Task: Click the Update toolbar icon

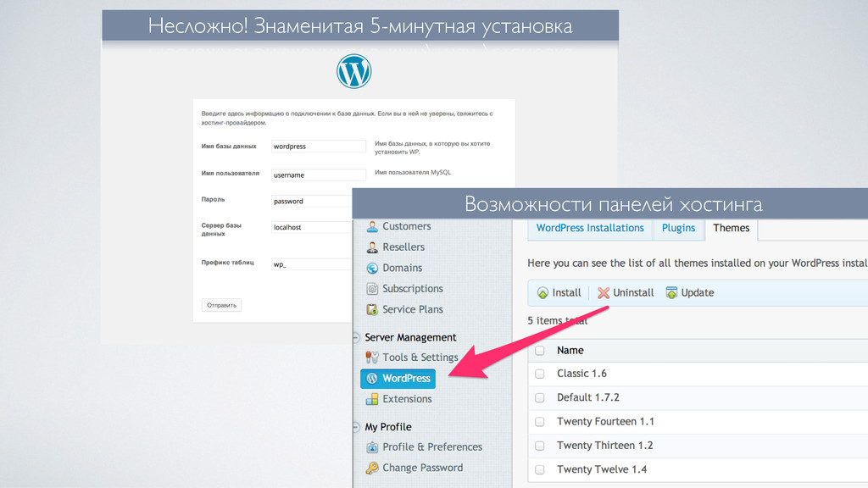Action: pyautogui.click(x=671, y=292)
